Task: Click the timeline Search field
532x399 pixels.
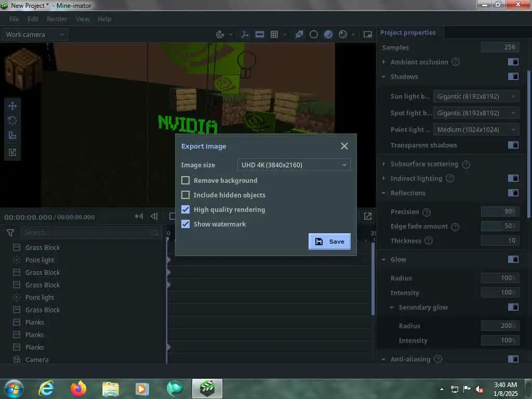Action: (x=91, y=233)
